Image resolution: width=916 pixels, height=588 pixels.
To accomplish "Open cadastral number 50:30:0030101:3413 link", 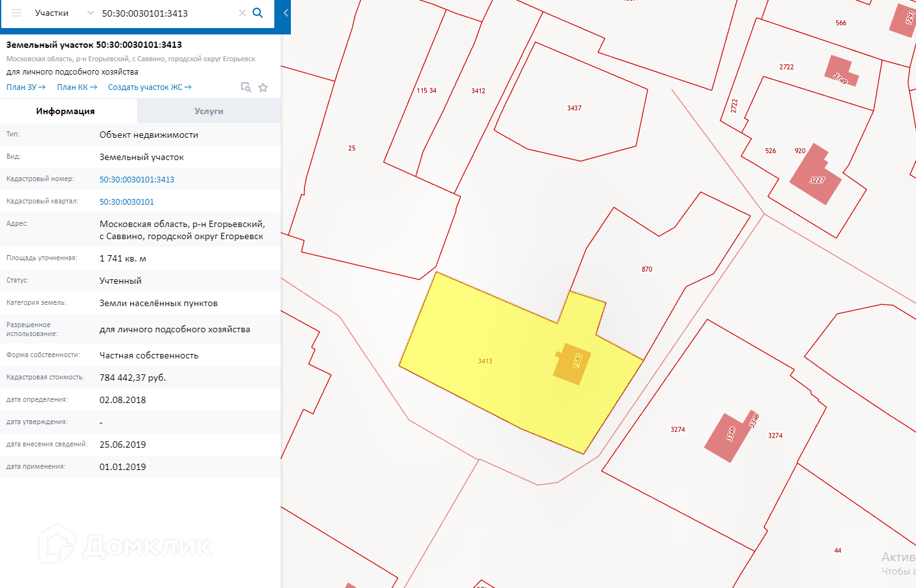I will pyautogui.click(x=137, y=180).
